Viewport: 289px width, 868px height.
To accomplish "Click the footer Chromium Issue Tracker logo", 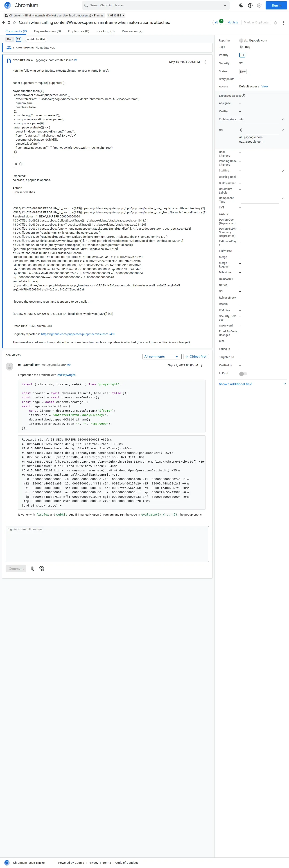I will (7, 863).
